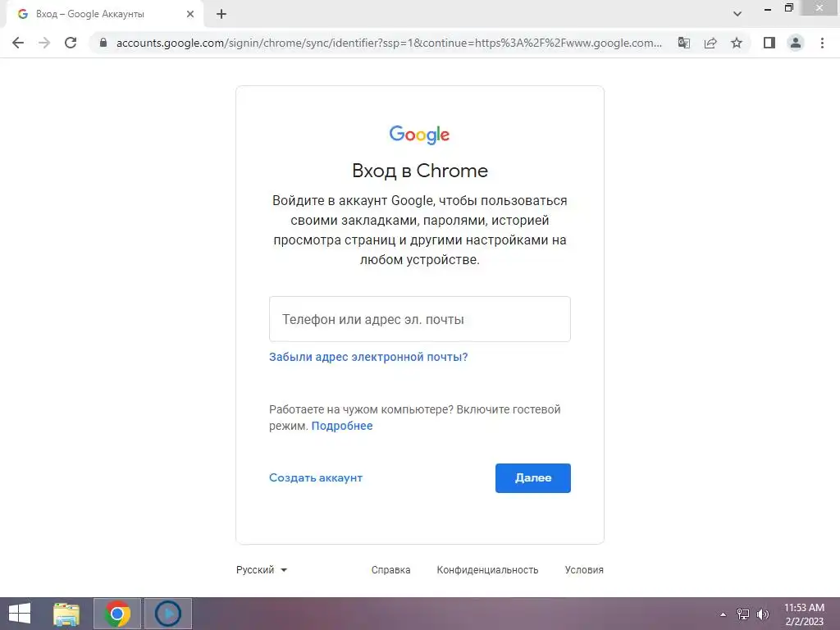The height and width of the screenshot is (630, 840).
Task: Click the 'Телефон или адрес эл. почты' field
Action: 420,319
